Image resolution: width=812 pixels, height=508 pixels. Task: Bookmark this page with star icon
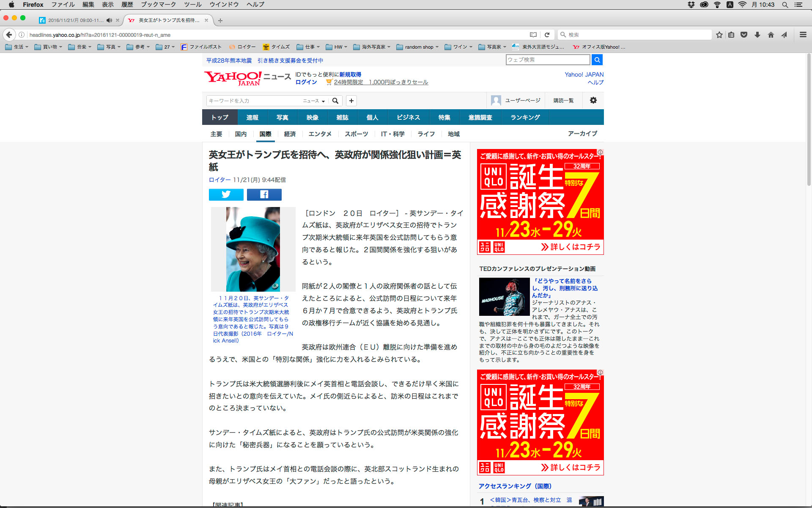point(719,35)
